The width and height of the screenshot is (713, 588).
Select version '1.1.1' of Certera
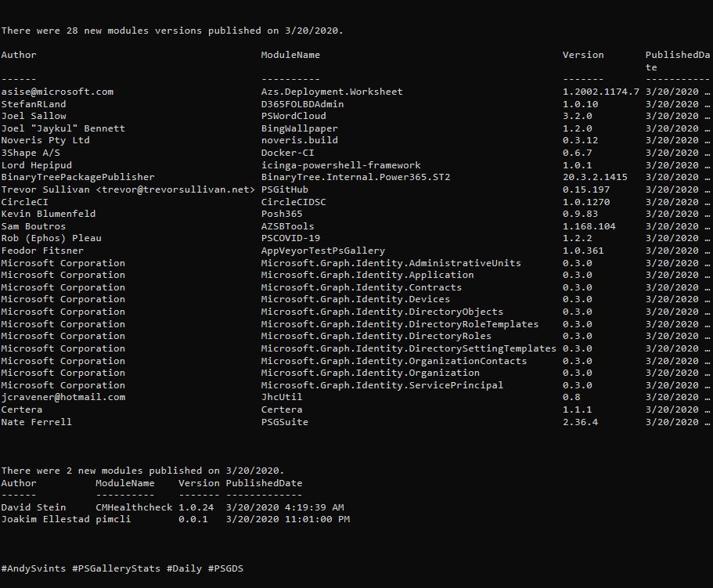pos(577,409)
